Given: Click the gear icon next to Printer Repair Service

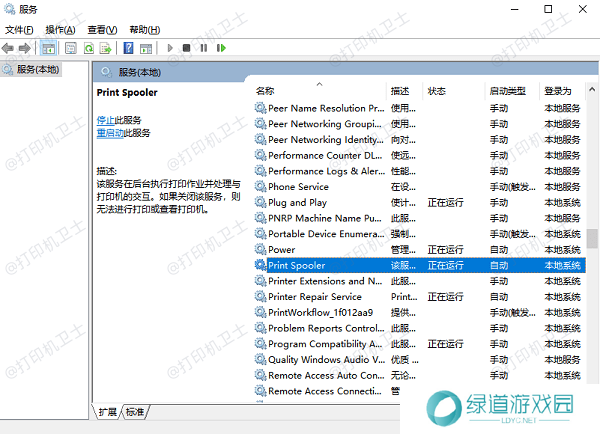Looking at the screenshot, I should tap(261, 296).
